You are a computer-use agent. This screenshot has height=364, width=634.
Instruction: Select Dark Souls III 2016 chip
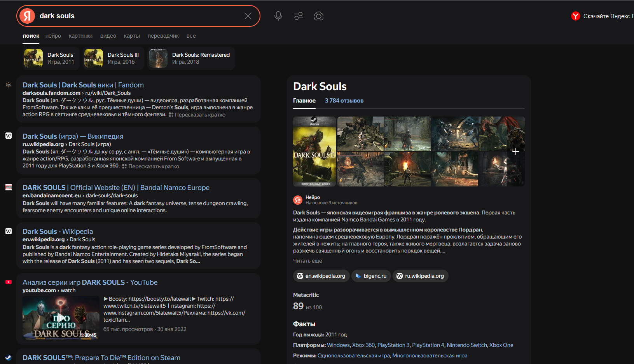click(113, 58)
